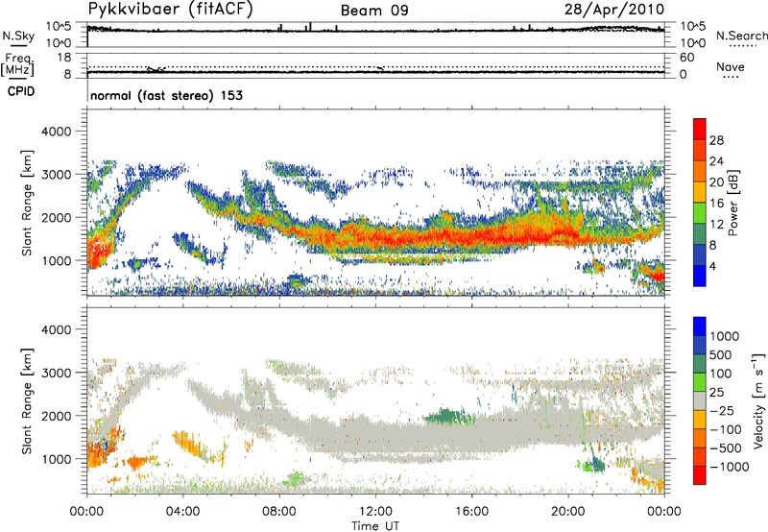Click the 'Power [dB]' colorbar title
The image size is (768, 532).
pos(732,203)
